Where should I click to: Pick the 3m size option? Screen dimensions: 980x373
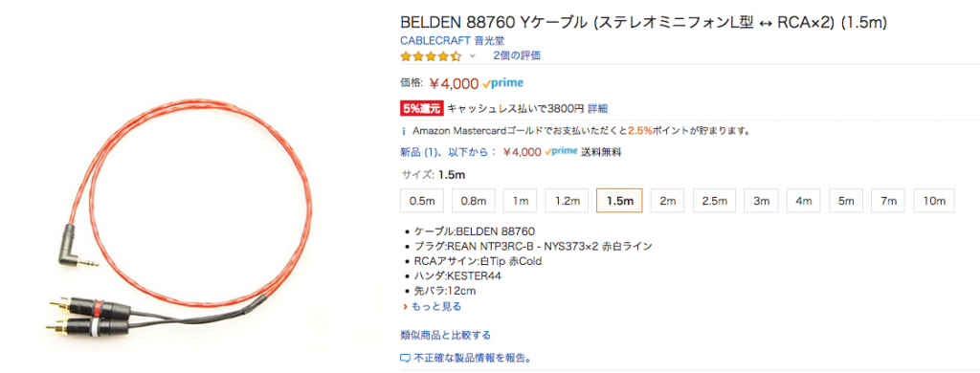click(x=761, y=201)
